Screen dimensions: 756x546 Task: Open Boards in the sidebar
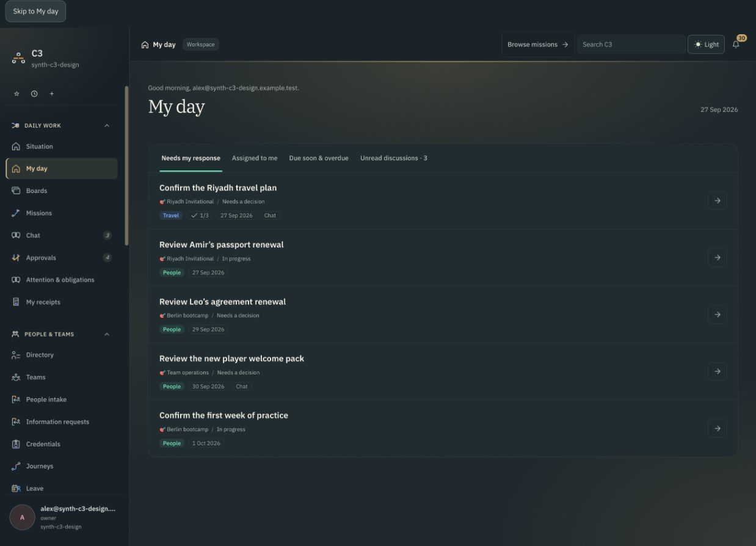click(62, 191)
